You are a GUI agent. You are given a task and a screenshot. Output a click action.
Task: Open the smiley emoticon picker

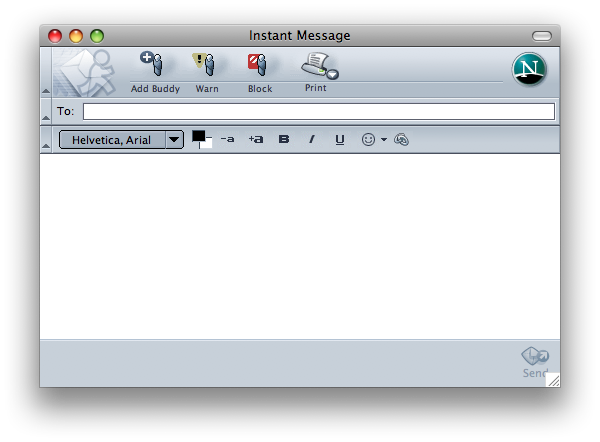tap(369, 140)
